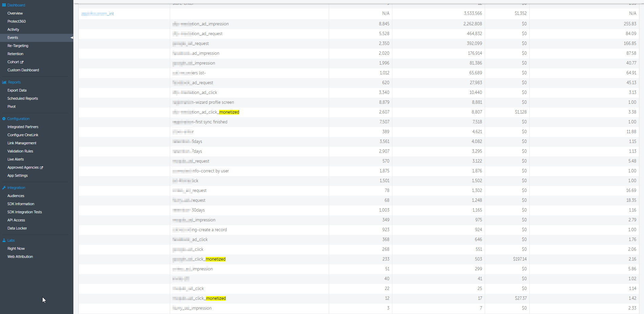The height and width of the screenshot is (314, 644).
Task: Click the 3,533,566 total events cell
Action: (473, 13)
